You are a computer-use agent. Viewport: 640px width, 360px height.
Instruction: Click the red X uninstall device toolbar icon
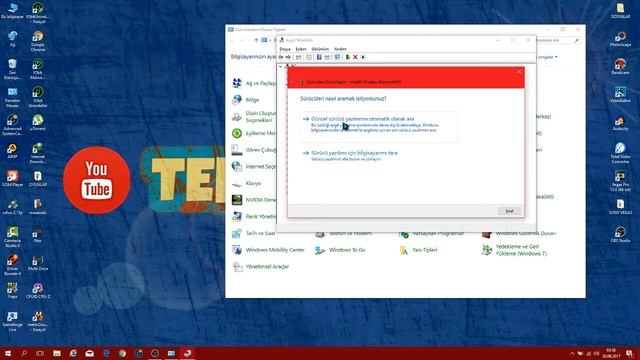point(355,57)
